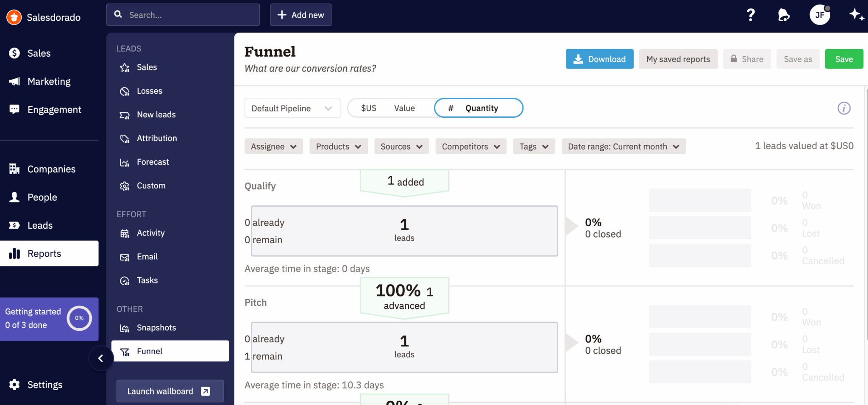
Task: Expand the Assignee filter
Action: coord(273,147)
